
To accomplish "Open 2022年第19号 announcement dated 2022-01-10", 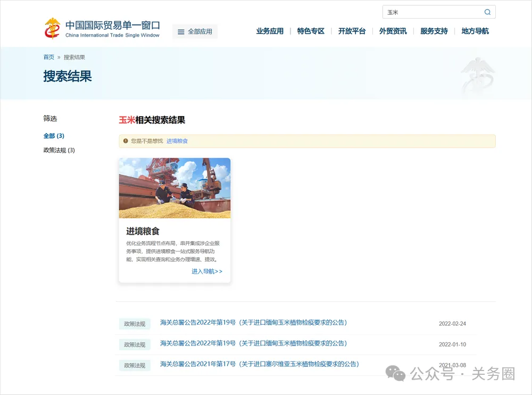I will [253, 343].
